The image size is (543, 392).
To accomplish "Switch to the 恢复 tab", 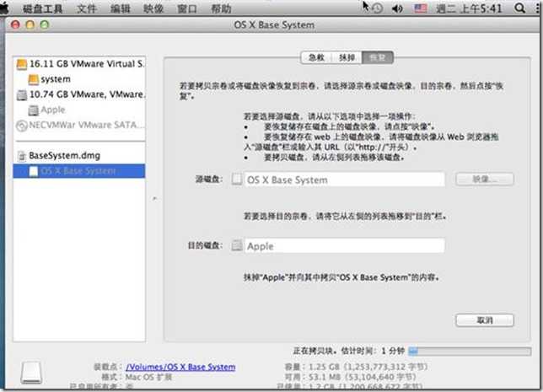I will coord(378,57).
